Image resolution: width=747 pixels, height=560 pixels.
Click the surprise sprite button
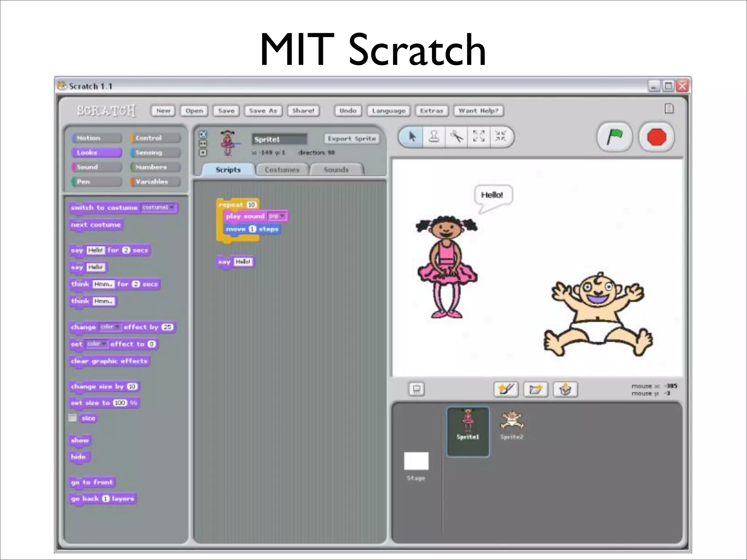[x=565, y=389]
